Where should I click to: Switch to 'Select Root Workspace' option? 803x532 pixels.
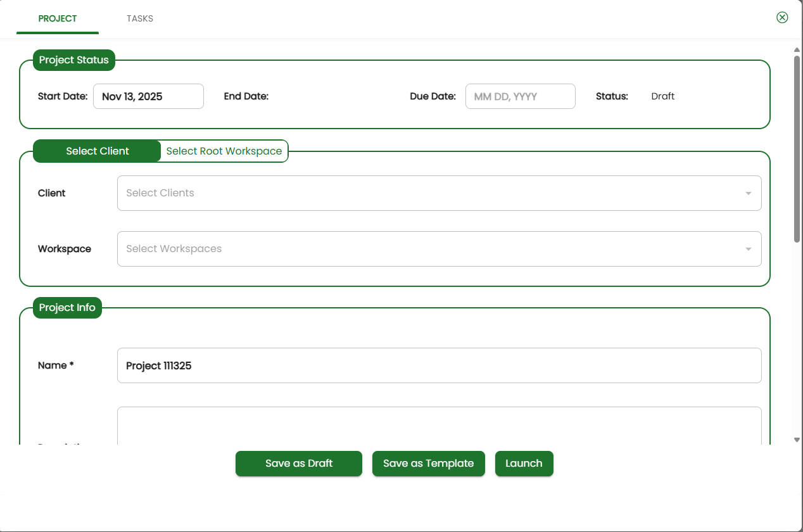(x=224, y=151)
